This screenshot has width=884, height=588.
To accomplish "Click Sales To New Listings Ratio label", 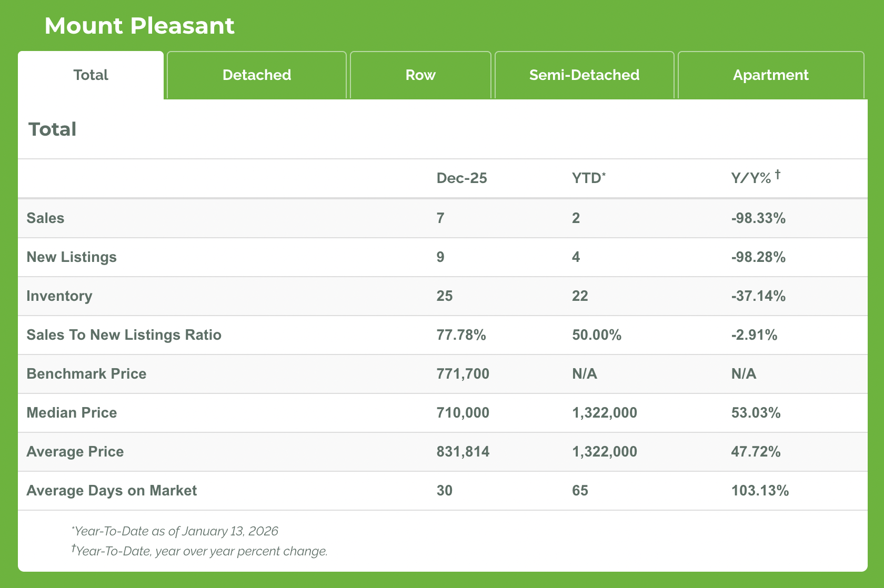I will 124,335.
